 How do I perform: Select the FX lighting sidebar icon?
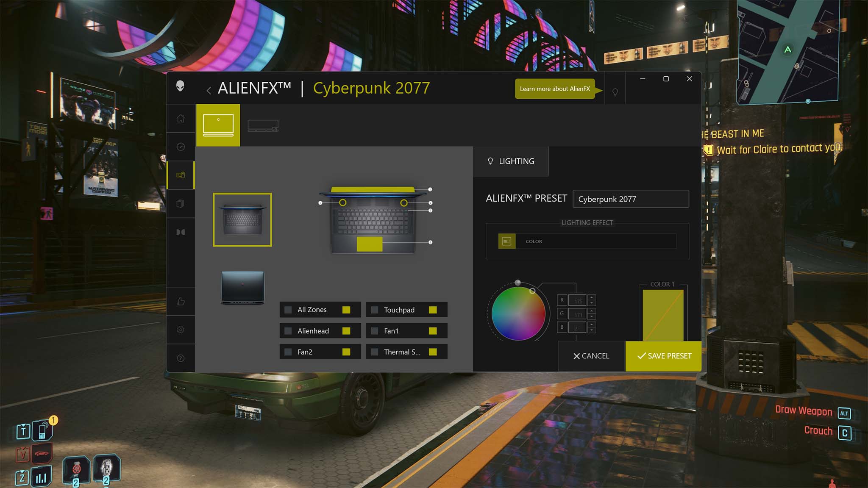pyautogui.click(x=181, y=175)
